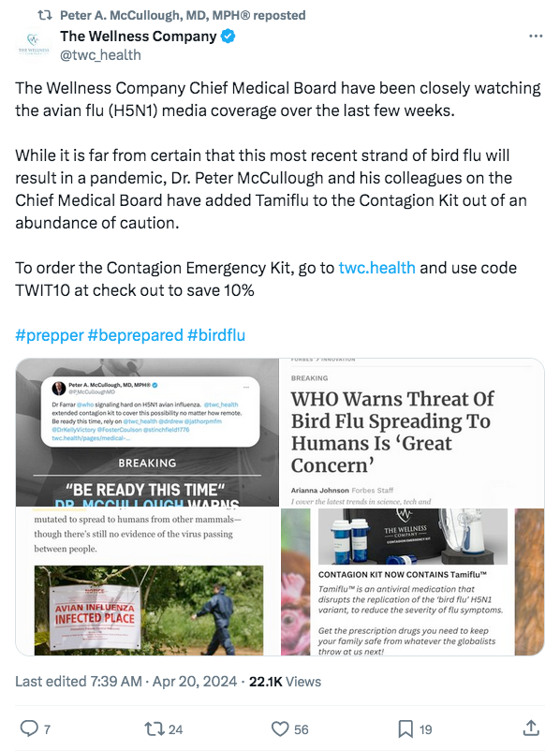Open Peter A. McCullough reposted label

pyautogui.click(x=183, y=15)
